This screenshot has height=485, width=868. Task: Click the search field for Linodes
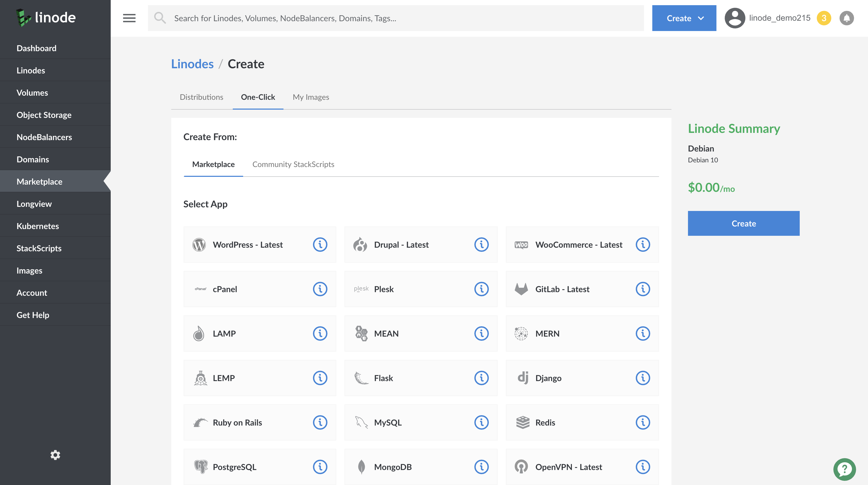(371, 18)
